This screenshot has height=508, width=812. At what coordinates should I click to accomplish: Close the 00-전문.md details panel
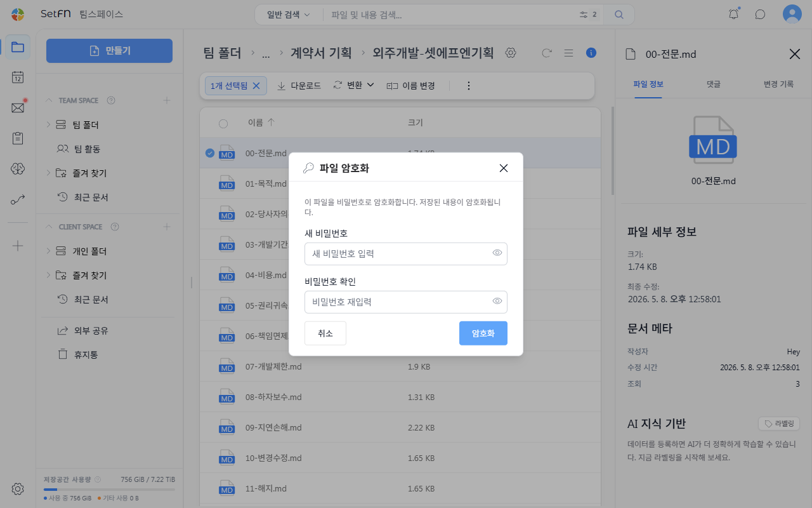(x=794, y=54)
